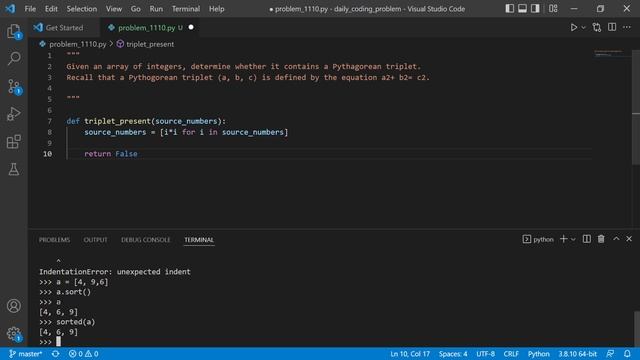Open the Selection menu

[x=82, y=9]
